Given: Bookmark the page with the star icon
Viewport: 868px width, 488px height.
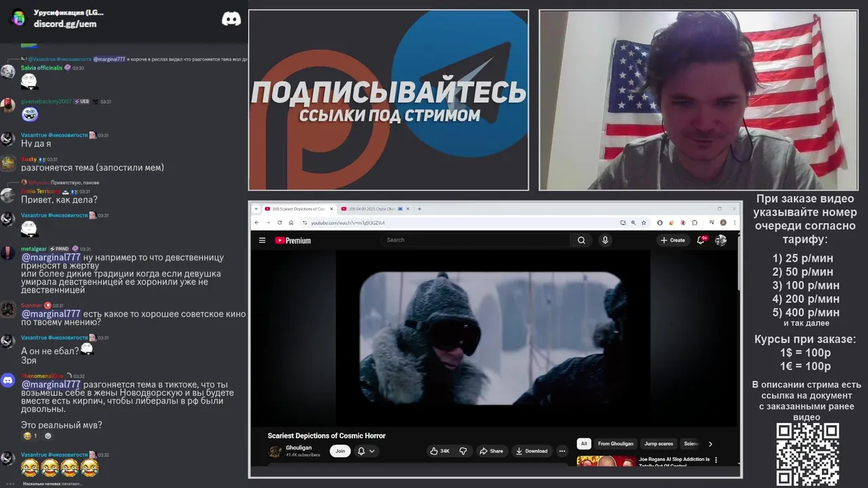Looking at the screenshot, I should [644, 222].
